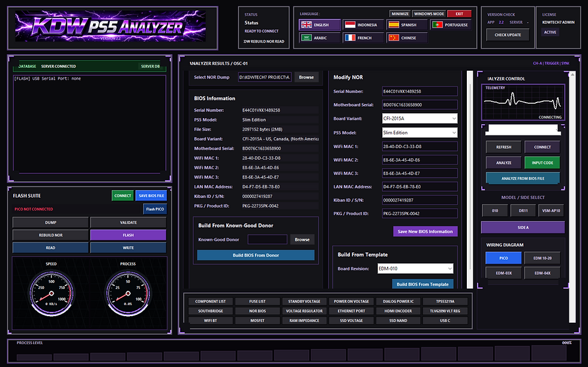Select the English language flag button
This screenshot has height=367, width=588.
[320, 25]
